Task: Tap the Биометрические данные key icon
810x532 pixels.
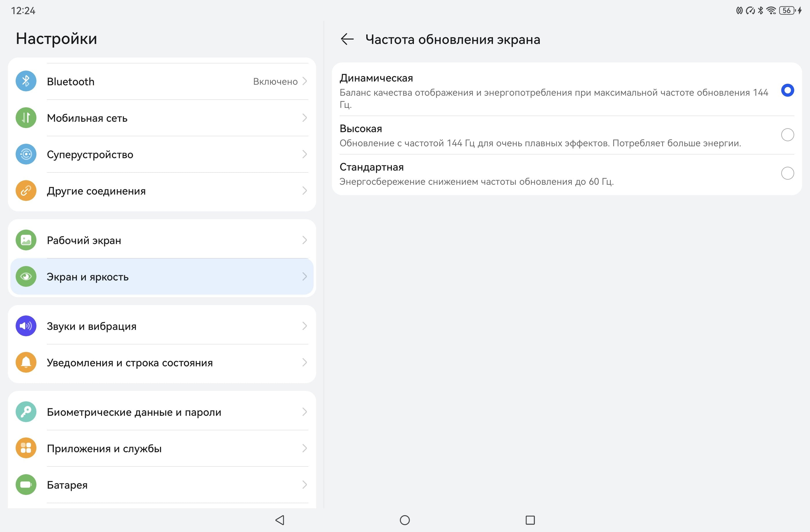Action: point(26,412)
